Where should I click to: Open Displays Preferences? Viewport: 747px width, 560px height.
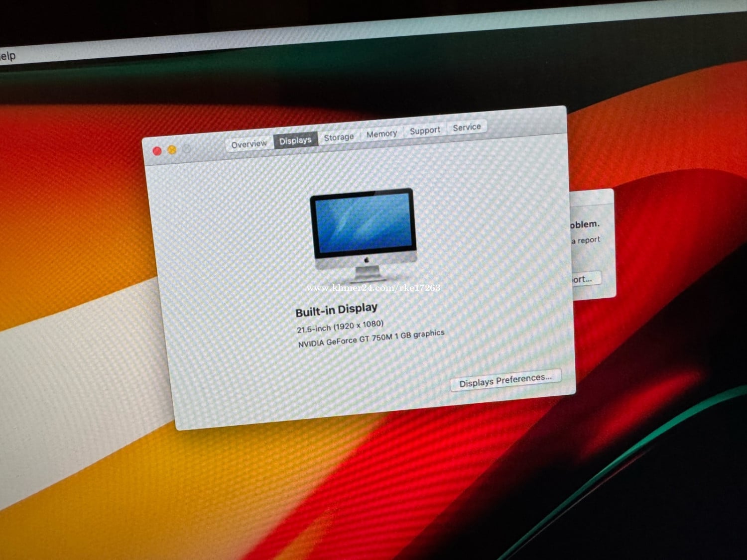tap(505, 380)
